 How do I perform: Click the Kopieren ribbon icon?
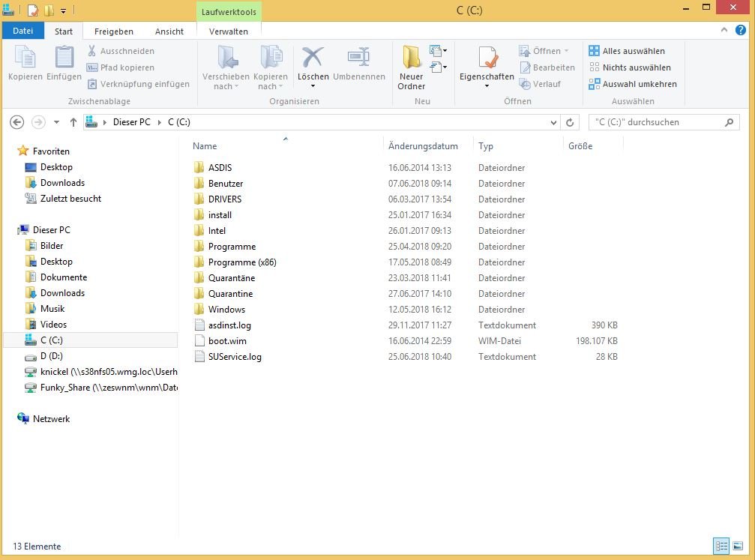(x=25, y=57)
